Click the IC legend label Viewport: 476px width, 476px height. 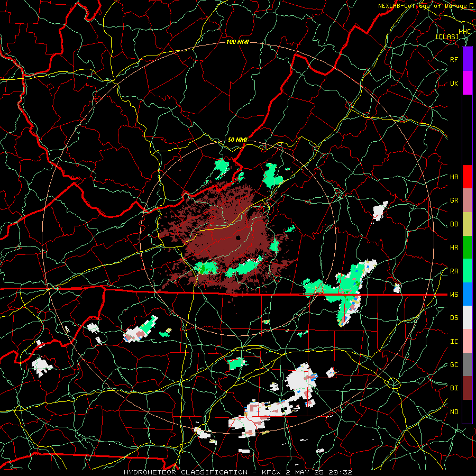pos(454,342)
